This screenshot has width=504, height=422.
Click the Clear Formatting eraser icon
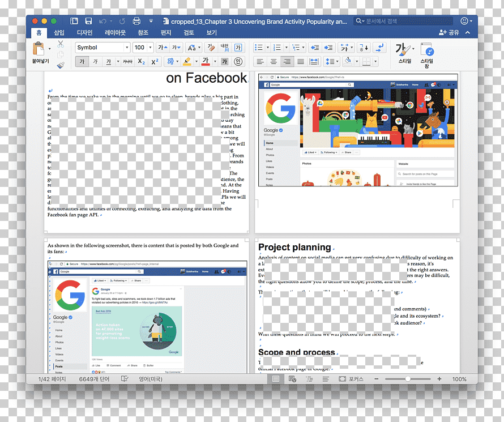pos(211,48)
